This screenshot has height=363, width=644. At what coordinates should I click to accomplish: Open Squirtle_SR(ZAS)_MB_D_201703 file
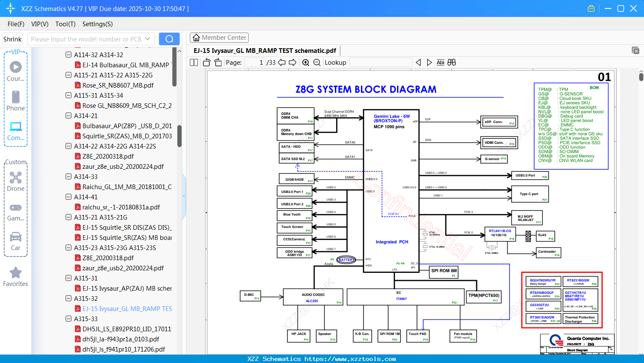(x=127, y=136)
